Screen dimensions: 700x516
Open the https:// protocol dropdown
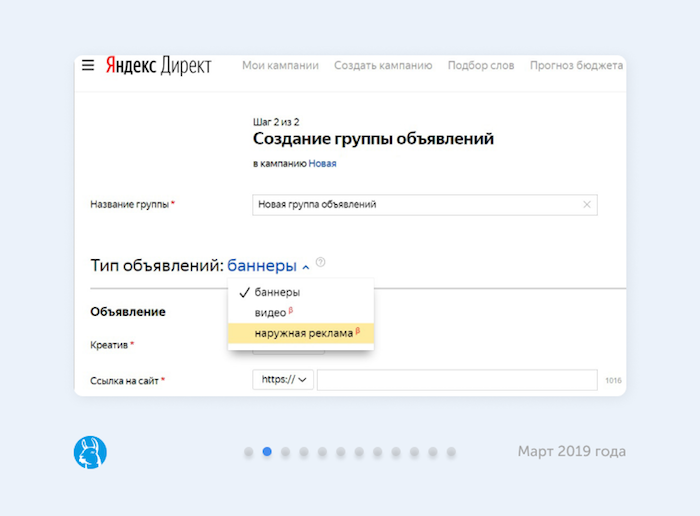(x=283, y=380)
